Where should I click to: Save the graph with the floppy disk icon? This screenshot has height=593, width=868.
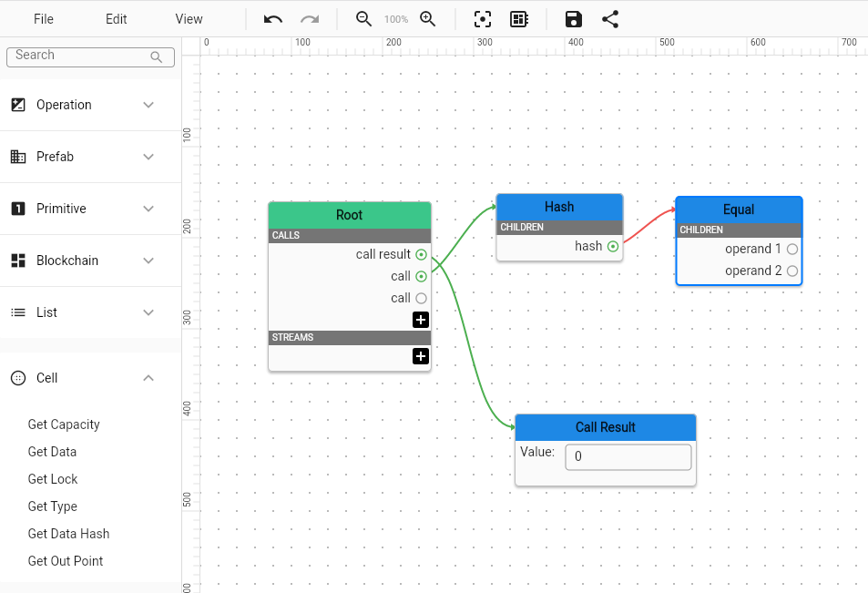(573, 19)
